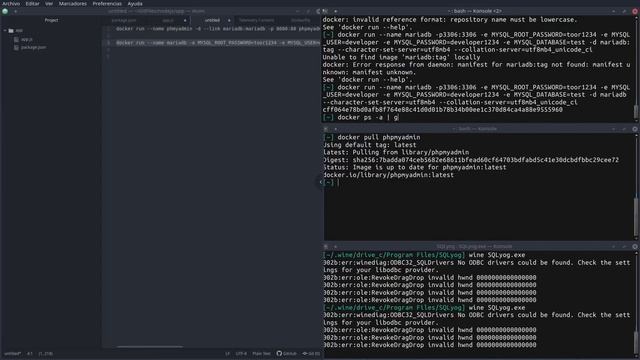Close the SQLyog Konsole window
640x360 pixels.
coord(635,247)
